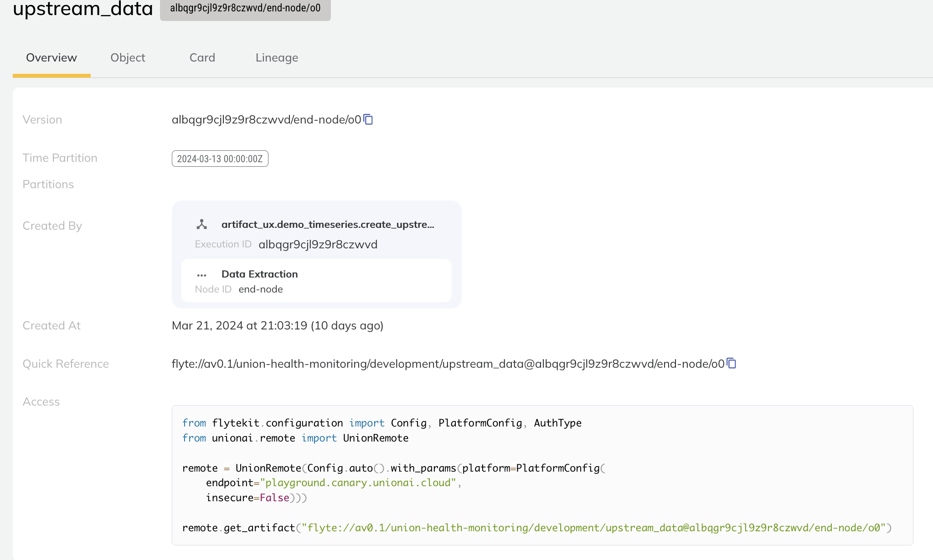Click the Quick Reference flyte:// URI text
933x560 pixels.
(x=448, y=364)
